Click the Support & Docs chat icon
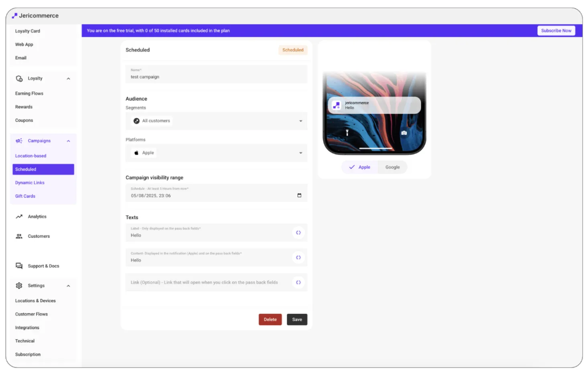This screenshot has width=588, height=371. click(19, 266)
